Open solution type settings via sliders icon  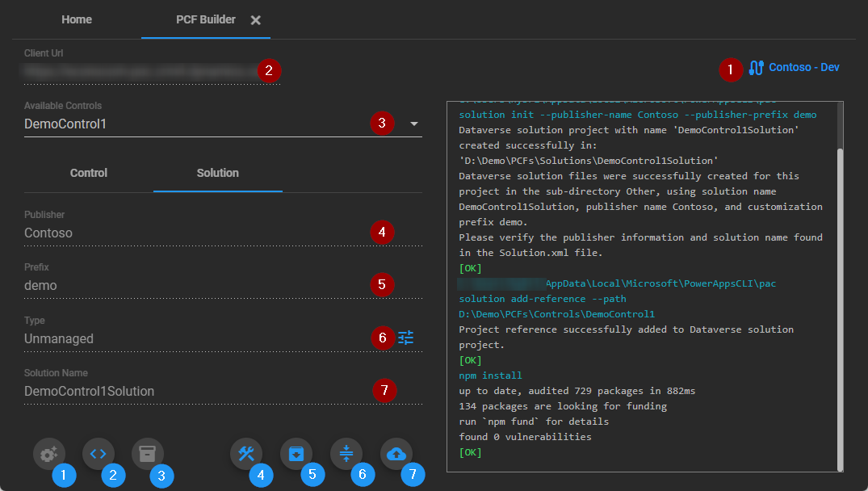(405, 338)
